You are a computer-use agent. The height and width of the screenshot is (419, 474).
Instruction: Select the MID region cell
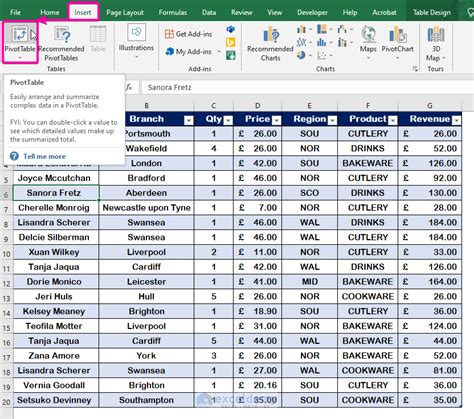(309, 282)
